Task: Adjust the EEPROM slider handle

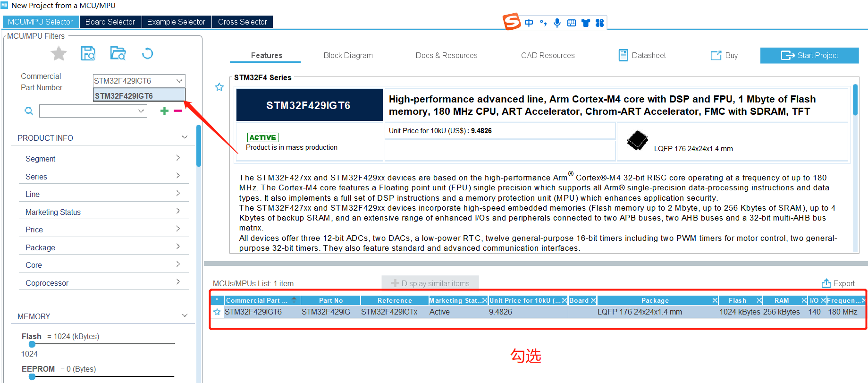Action: (x=32, y=377)
